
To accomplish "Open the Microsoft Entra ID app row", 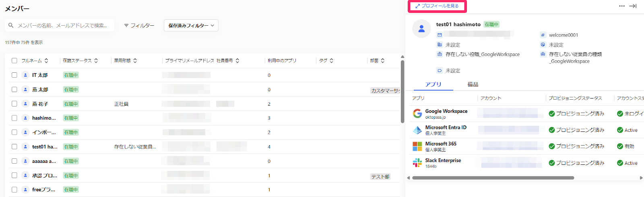I will pyautogui.click(x=527, y=130).
